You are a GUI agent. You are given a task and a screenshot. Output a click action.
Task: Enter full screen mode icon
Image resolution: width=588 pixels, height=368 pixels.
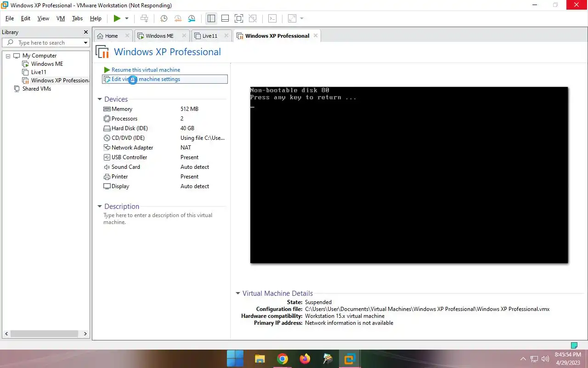click(238, 18)
